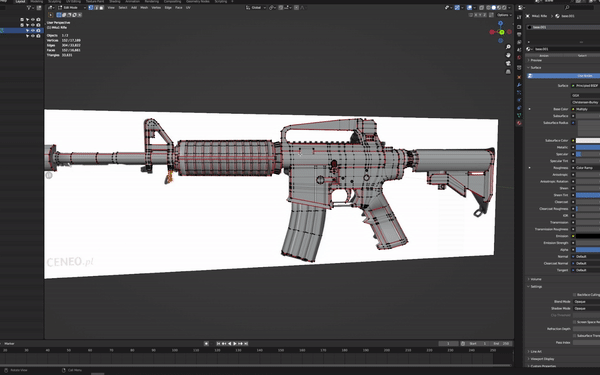Screen dimensions: 600x375
Task: Toggle visibility eye of first outliner row
Action: tap(33, 20)
